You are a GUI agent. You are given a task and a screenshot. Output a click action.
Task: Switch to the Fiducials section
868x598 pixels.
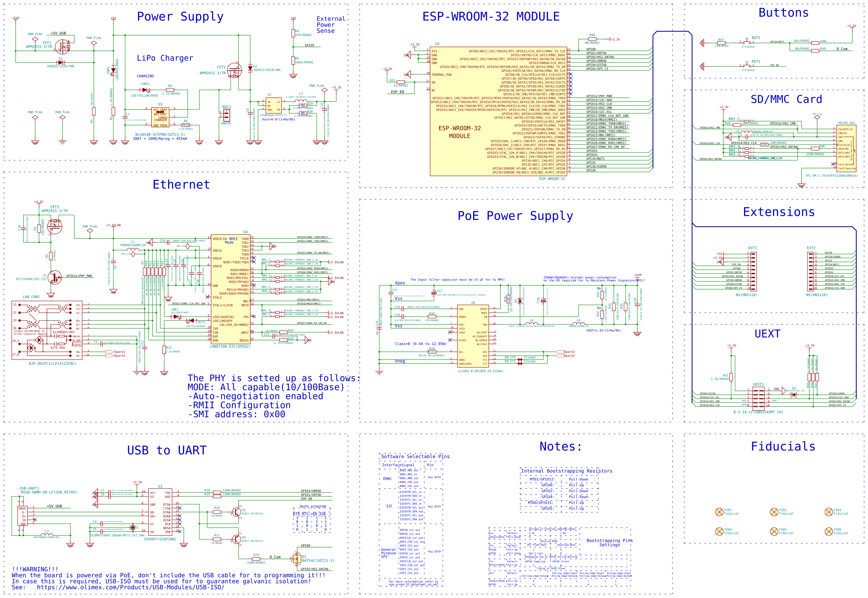pyautogui.click(x=782, y=446)
